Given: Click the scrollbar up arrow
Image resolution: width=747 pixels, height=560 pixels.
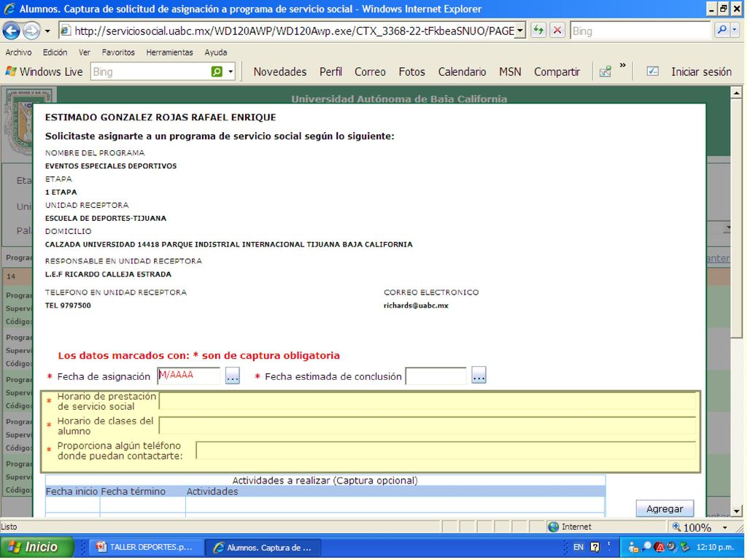Looking at the screenshot, I should 737,93.
